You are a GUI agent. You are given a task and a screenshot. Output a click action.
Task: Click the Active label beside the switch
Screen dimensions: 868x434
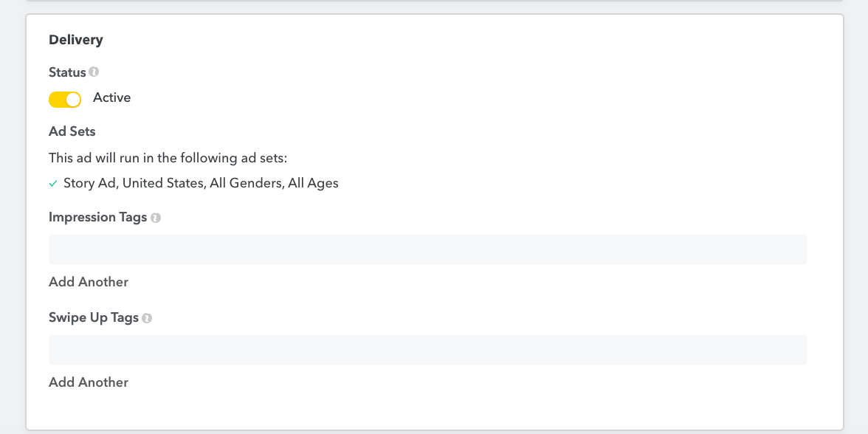coord(111,97)
